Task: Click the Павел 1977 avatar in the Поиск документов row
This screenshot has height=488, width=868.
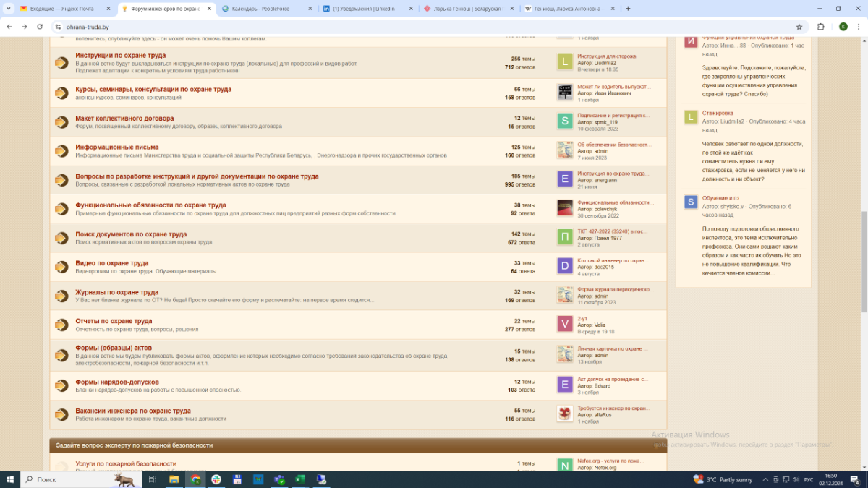Action: [565, 237]
